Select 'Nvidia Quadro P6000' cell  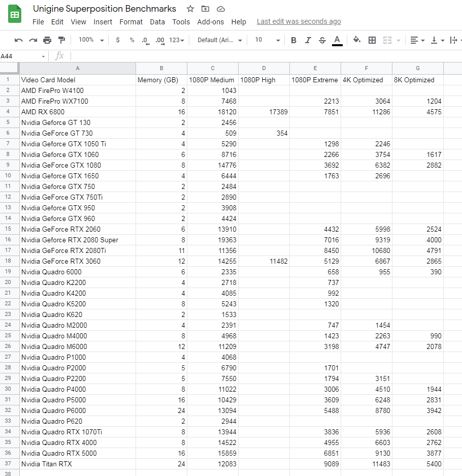click(x=78, y=410)
